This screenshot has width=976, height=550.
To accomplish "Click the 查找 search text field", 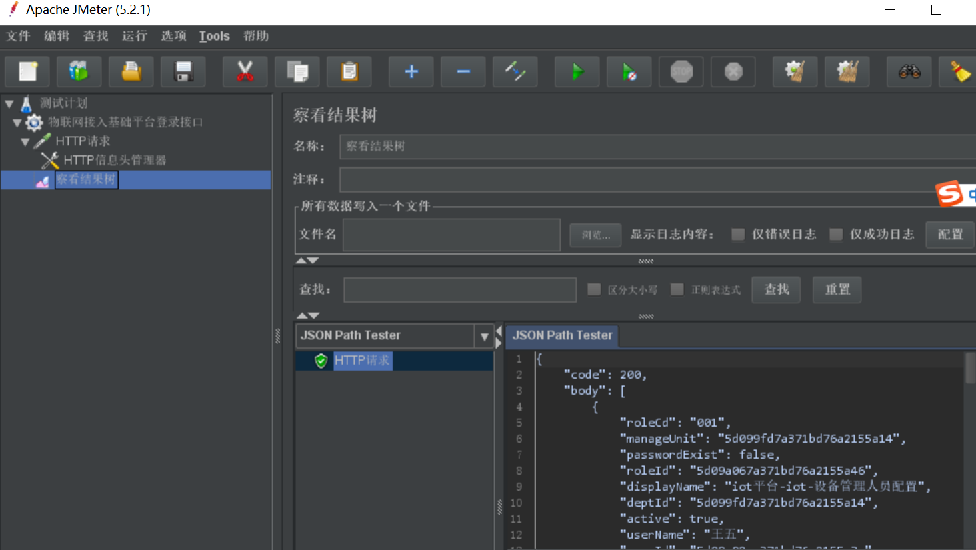I will click(x=460, y=290).
